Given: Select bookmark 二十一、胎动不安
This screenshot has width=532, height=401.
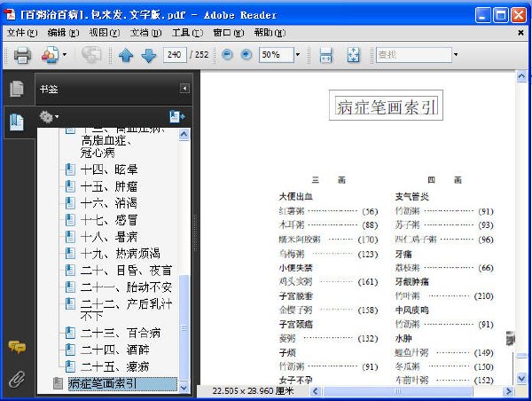Looking at the screenshot, I should [x=126, y=287].
